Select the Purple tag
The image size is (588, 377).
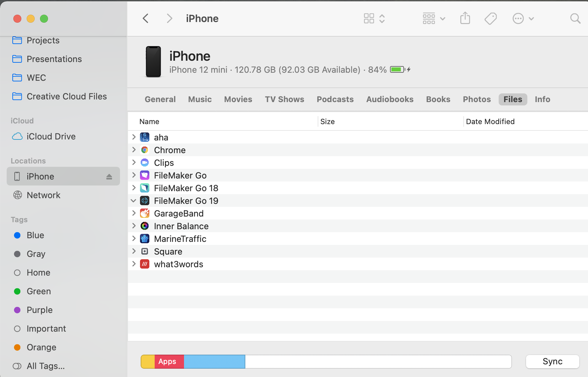tap(33, 310)
